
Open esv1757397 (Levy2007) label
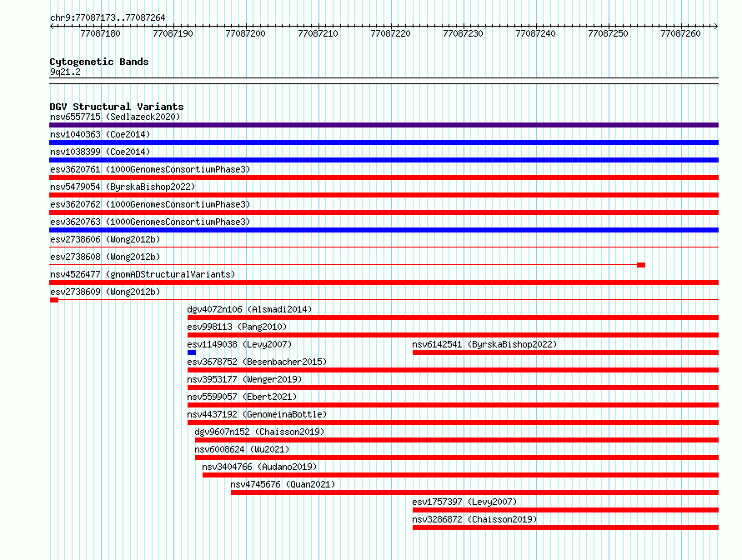[464, 502]
